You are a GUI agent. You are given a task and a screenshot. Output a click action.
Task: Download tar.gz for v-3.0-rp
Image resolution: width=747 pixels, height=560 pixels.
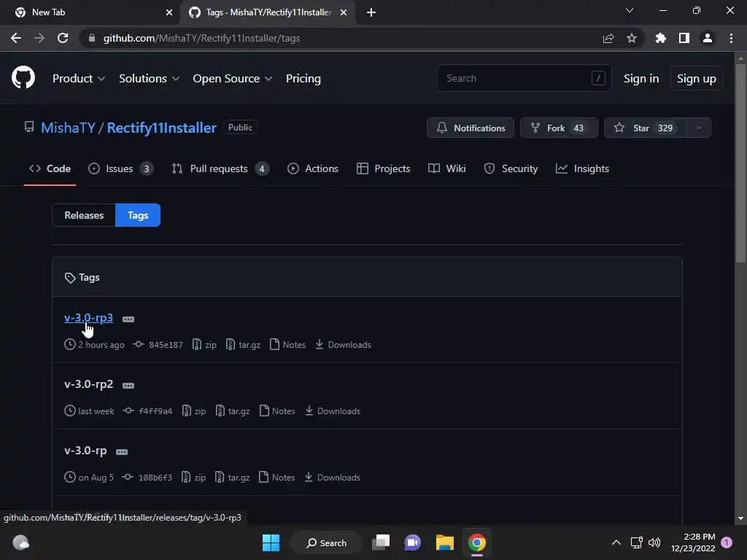232,477
